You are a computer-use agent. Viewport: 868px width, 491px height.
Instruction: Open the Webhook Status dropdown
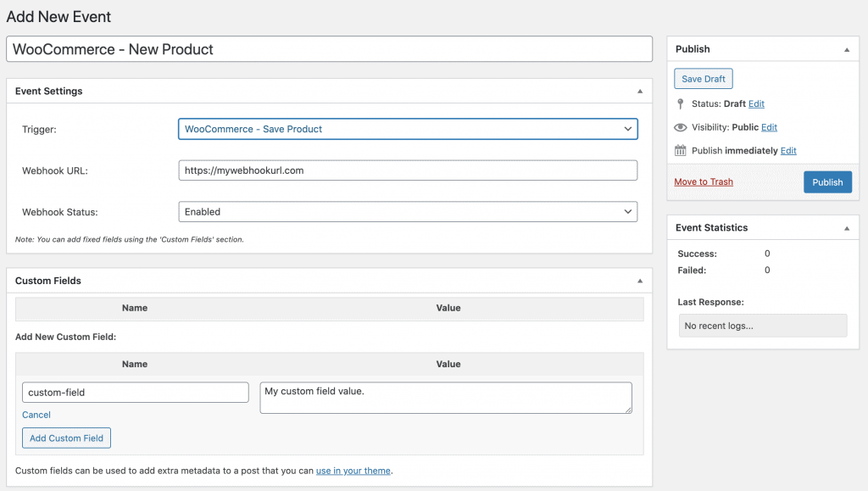click(408, 211)
